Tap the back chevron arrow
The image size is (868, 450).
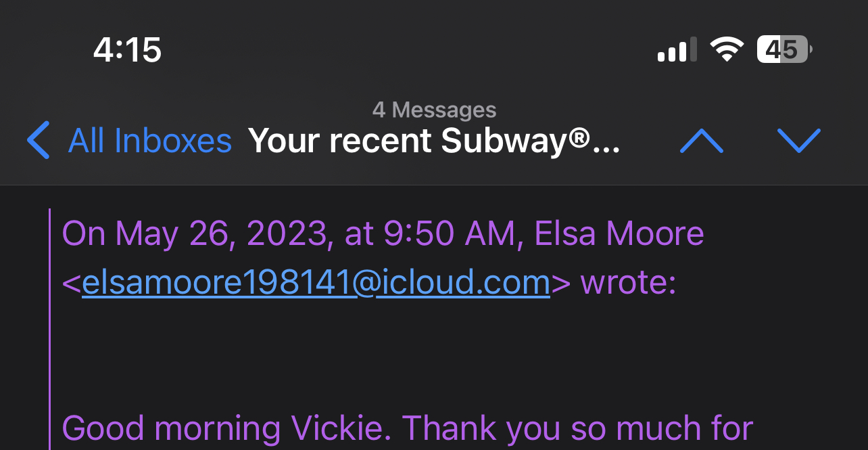tap(39, 140)
